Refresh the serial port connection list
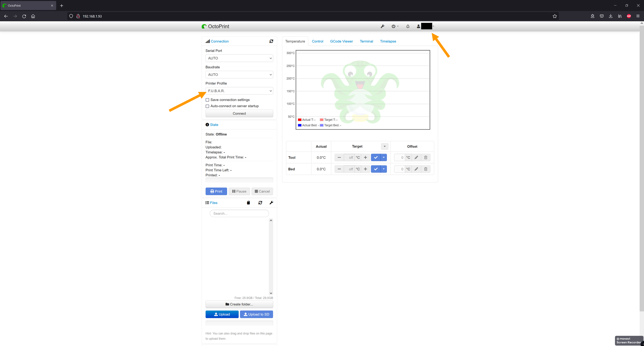This screenshot has width=644, height=346. [x=271, y=41]
